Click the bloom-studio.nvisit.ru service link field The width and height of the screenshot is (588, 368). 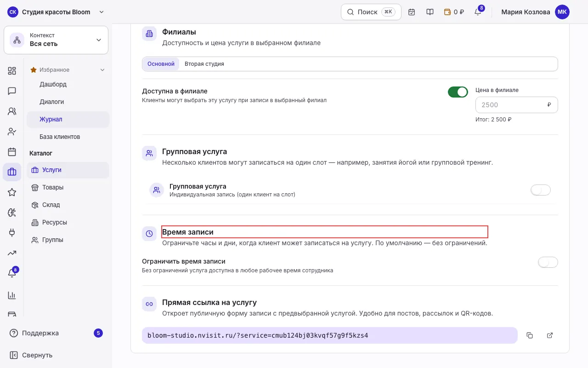(330, 335)
